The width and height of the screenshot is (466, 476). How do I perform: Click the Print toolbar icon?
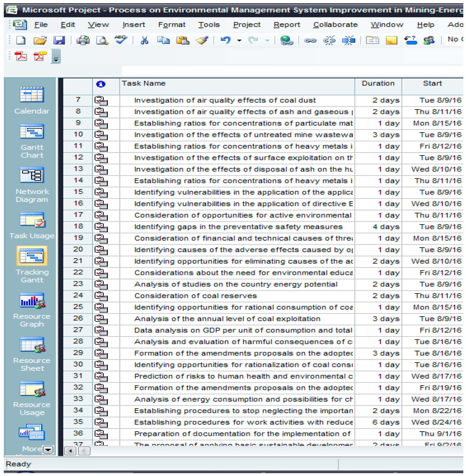[83, 40]
